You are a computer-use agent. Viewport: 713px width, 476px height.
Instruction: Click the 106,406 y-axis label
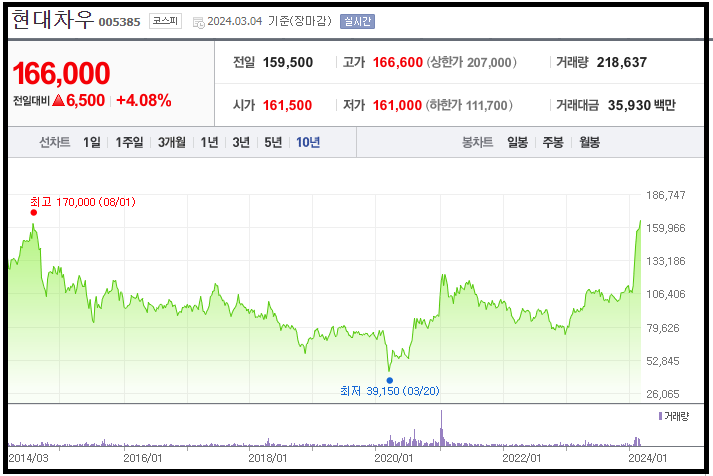pyautogui.click(x=666, y=294)
